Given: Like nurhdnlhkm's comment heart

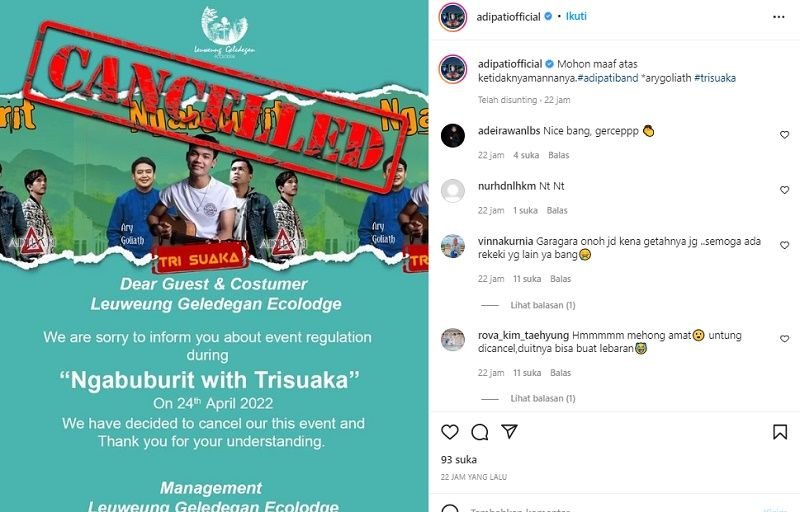Looking at the screenshot, I should pos(785,190).
